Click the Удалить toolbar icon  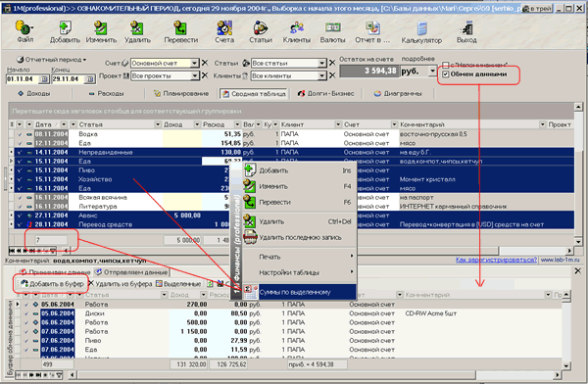(137, 31)
